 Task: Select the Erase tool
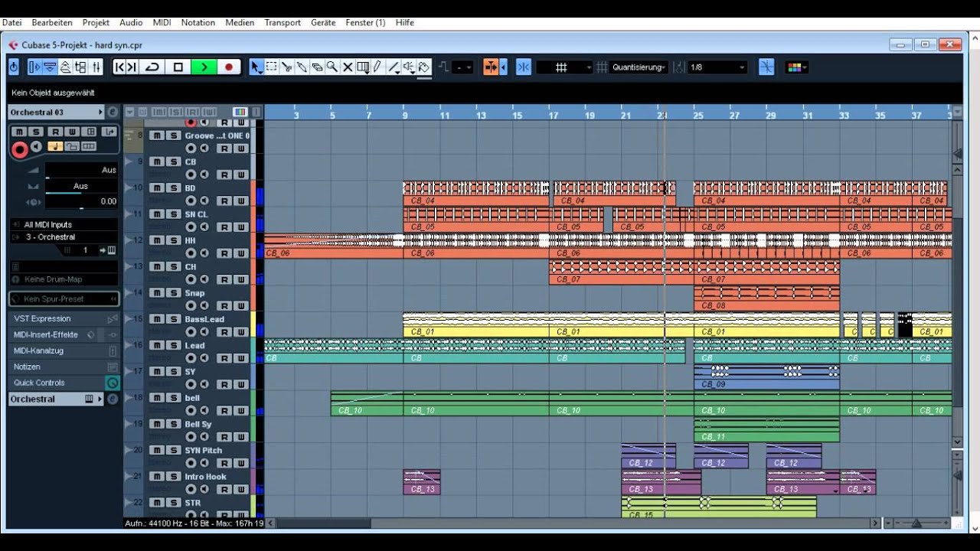pos(317,67)
